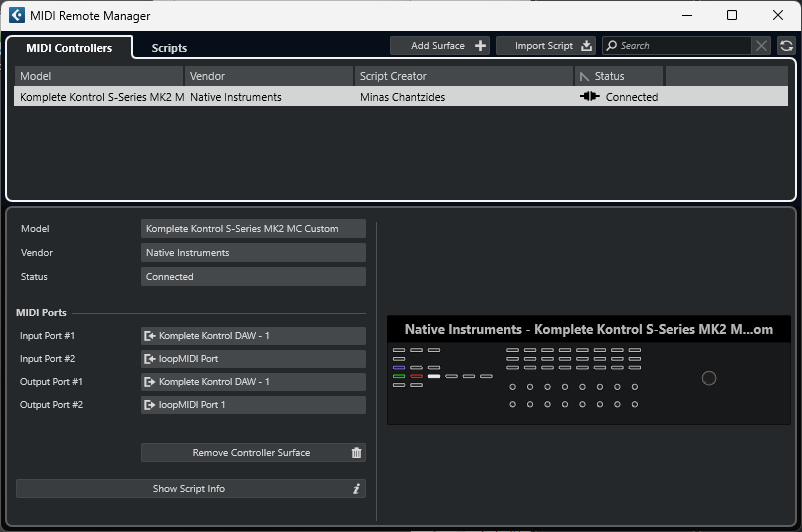Viewport: 802px width, 532px height.
Task: Click the refresh icon beside search
Action: tap(786, 46)
